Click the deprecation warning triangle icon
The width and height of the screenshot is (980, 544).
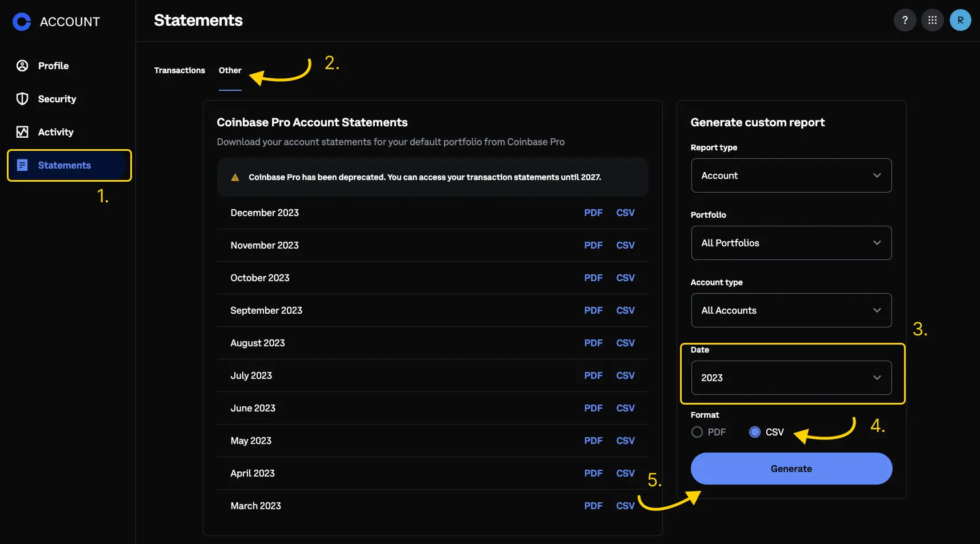click(x=235, y=177)
